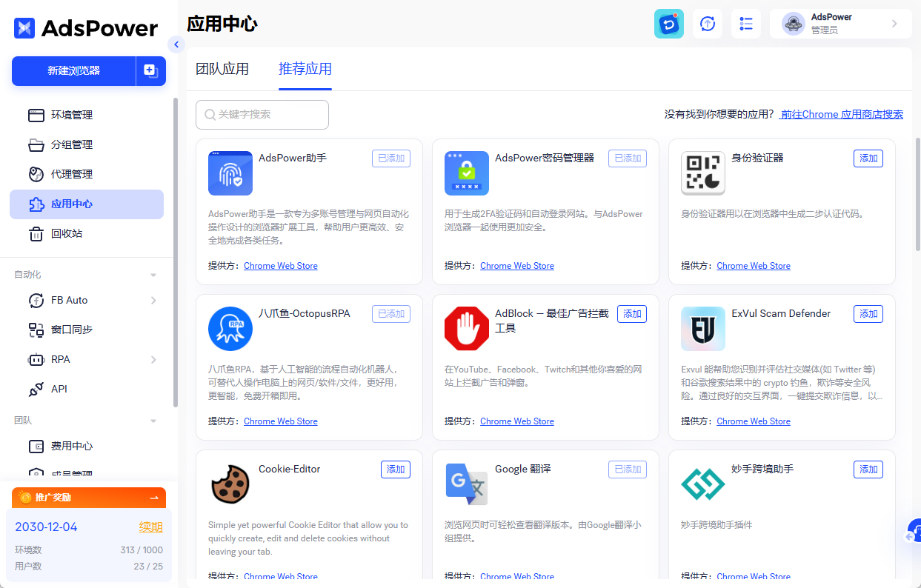The width and height of the screenshot is (921, 588).
Task: Click the 应用中心 puzzle icon
Action: (36, 204)
